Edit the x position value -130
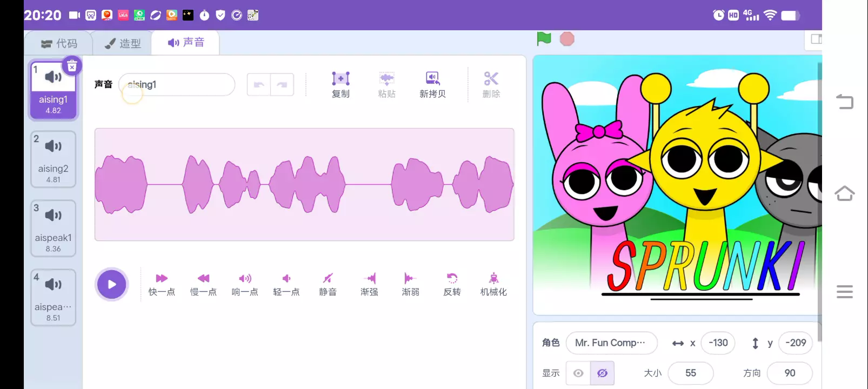Image resolution: width=868 pixels, height=389 pixels. pos(718,343)
